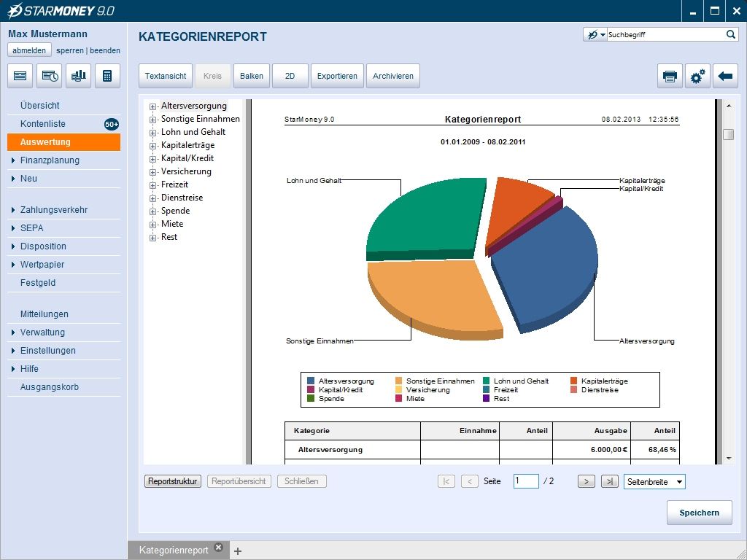The width and height of the screenshot is (747, 560).
Task: Open the account overview icon in sidebar
Action: point(20,76)
